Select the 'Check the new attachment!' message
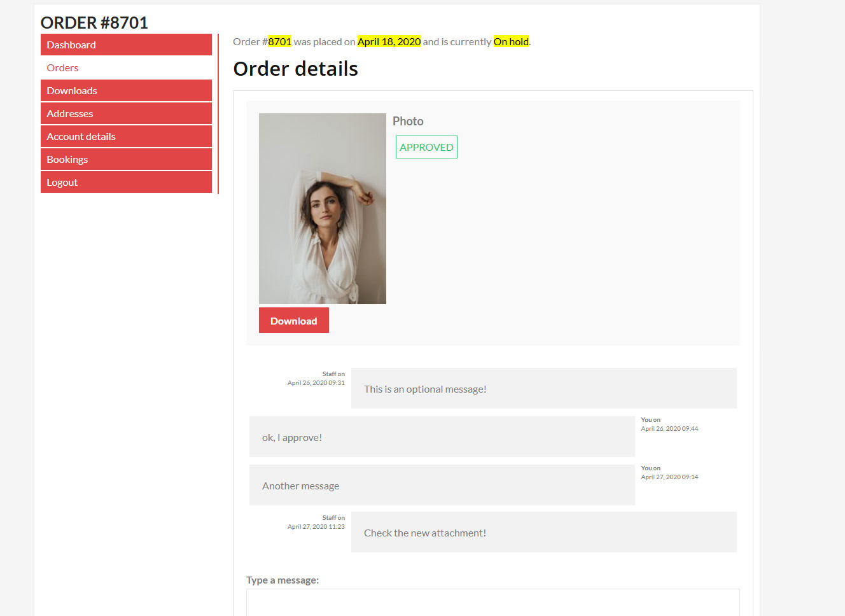Viewport: 845px width, 616px height. (x=543, y=533)
